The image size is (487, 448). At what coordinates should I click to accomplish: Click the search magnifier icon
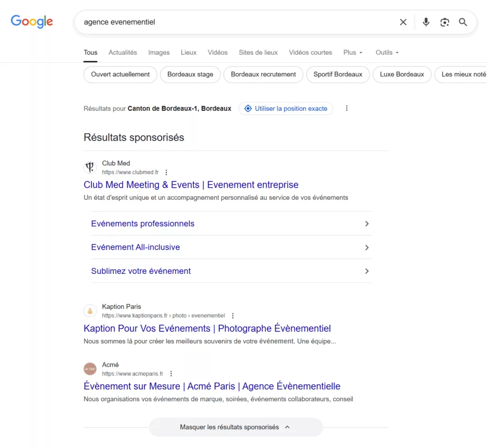463,22
